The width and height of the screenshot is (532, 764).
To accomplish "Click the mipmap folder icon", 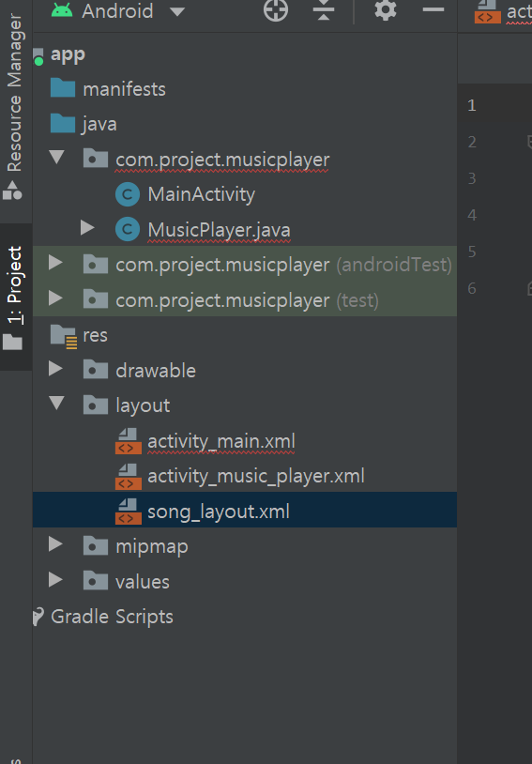I will click(96, 546).
